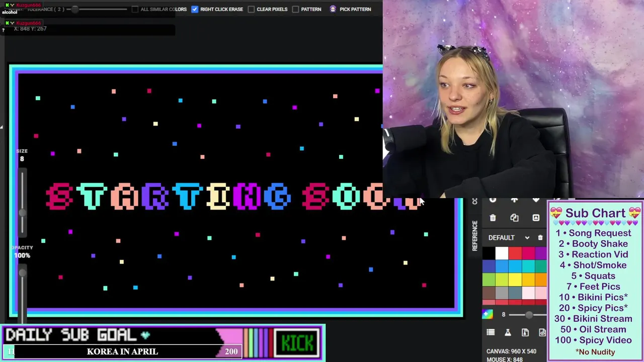Image resolution: width=644 pixels, height=362 pixels.
Task: Click the streamer webcam feed
Action: tap(513, 99)
